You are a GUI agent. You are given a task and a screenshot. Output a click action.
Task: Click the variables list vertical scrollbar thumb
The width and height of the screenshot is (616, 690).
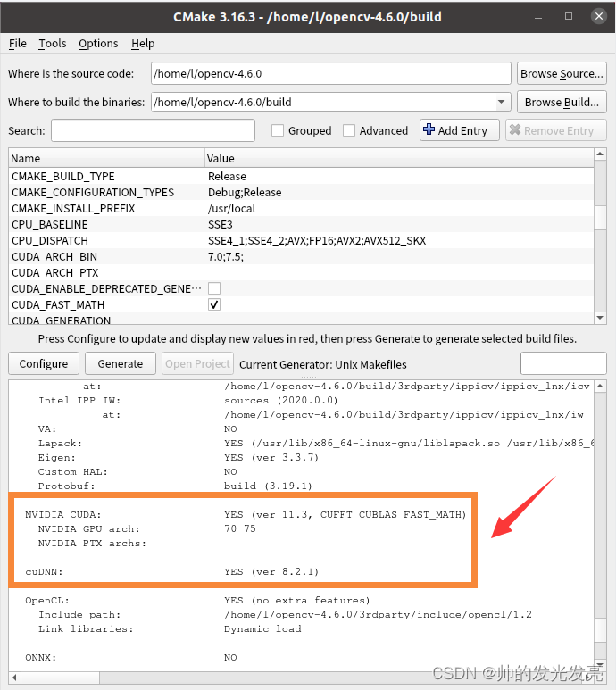coord(600,218)
